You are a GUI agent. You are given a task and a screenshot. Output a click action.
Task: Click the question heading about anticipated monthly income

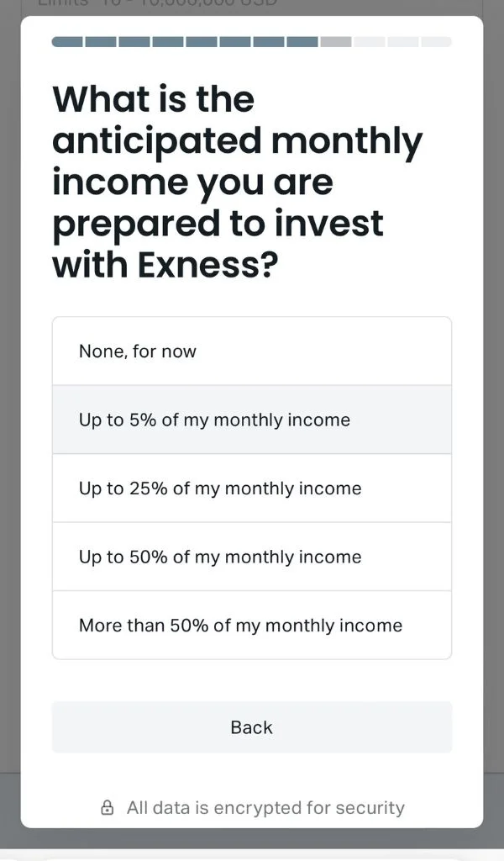point(238,182)
